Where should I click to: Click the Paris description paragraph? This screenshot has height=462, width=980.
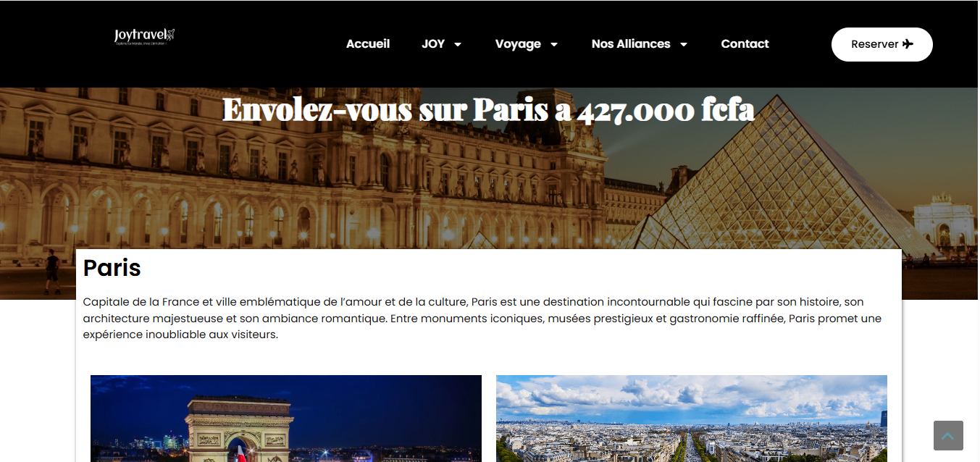[482, 319]
